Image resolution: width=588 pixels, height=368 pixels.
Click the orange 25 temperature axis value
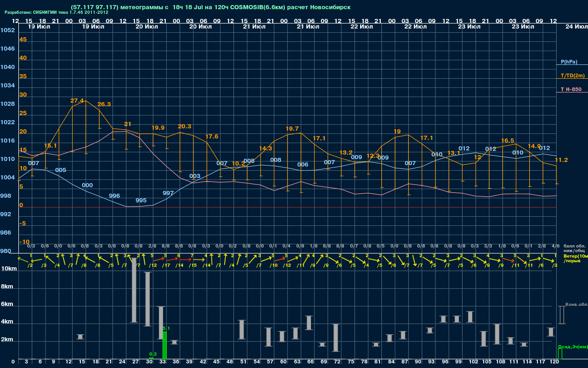coord(23,113)
